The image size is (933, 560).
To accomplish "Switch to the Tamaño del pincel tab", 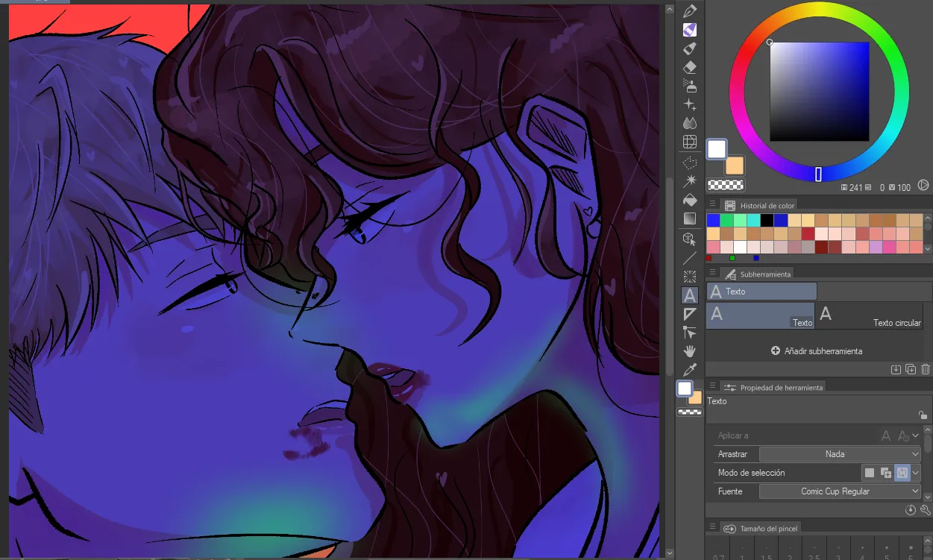I will 761,529.
